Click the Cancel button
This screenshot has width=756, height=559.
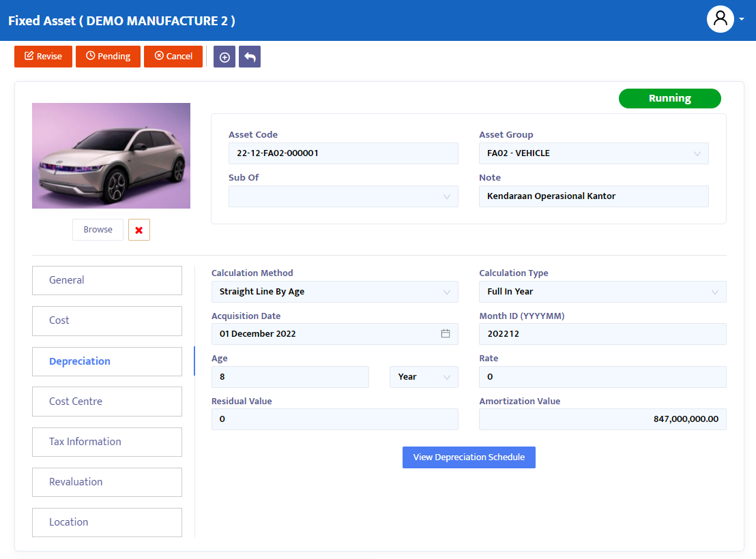[x=173, y=57]
